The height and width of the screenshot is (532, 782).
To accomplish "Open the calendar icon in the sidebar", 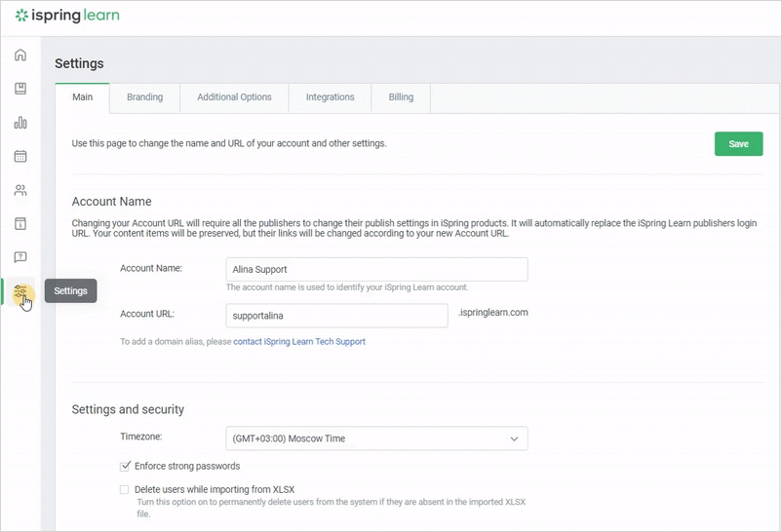I will [20, 156].
